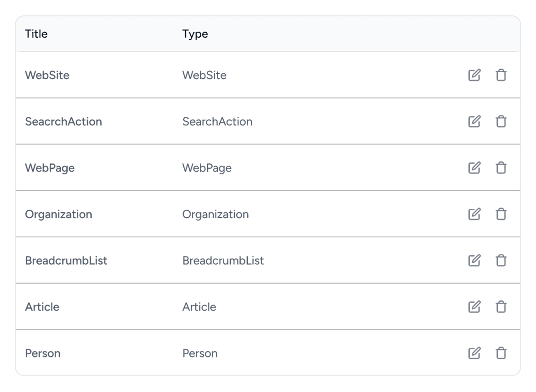Screen dimensions: 536x392
Task: Remove the Organization schema
Action: point(501,214)
